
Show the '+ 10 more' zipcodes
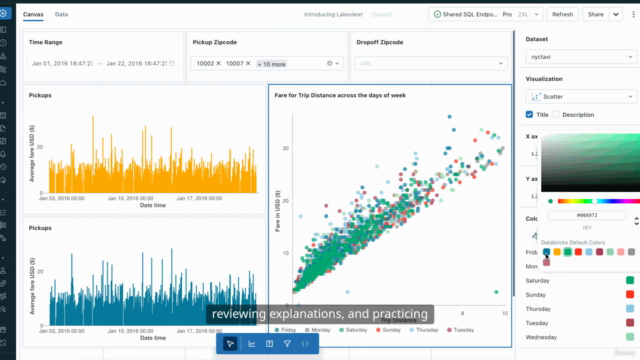tap(271, 64)
